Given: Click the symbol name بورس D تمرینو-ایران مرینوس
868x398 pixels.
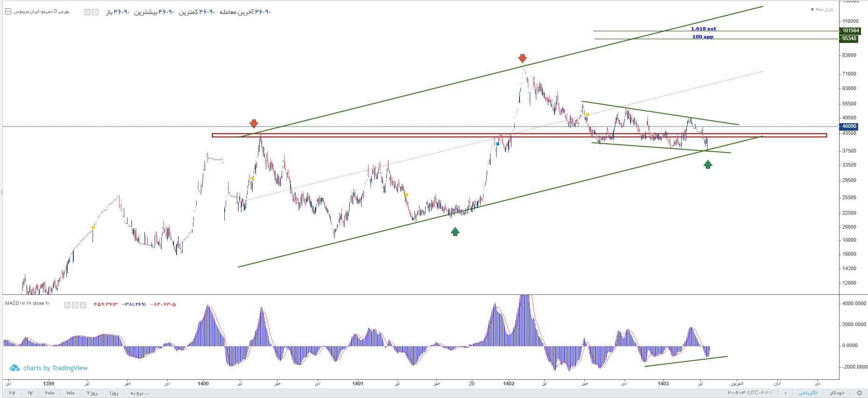Looking at the screenshot, I should 42,11.
